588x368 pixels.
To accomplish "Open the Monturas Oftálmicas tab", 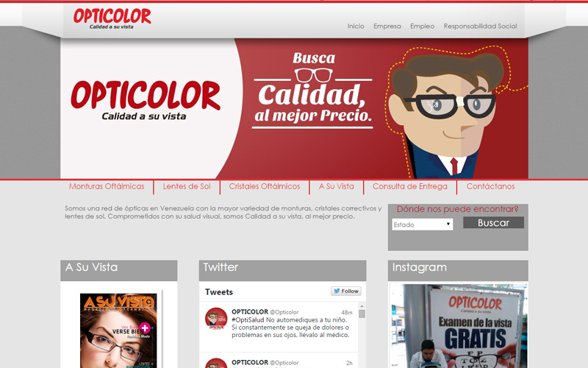I will pos(107,187).
